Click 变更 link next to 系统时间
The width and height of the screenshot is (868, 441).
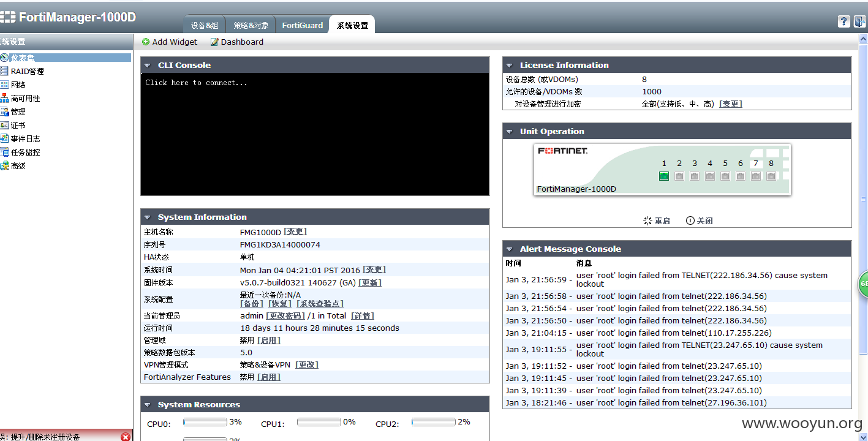pyautogui.click(x=374, y=270)
